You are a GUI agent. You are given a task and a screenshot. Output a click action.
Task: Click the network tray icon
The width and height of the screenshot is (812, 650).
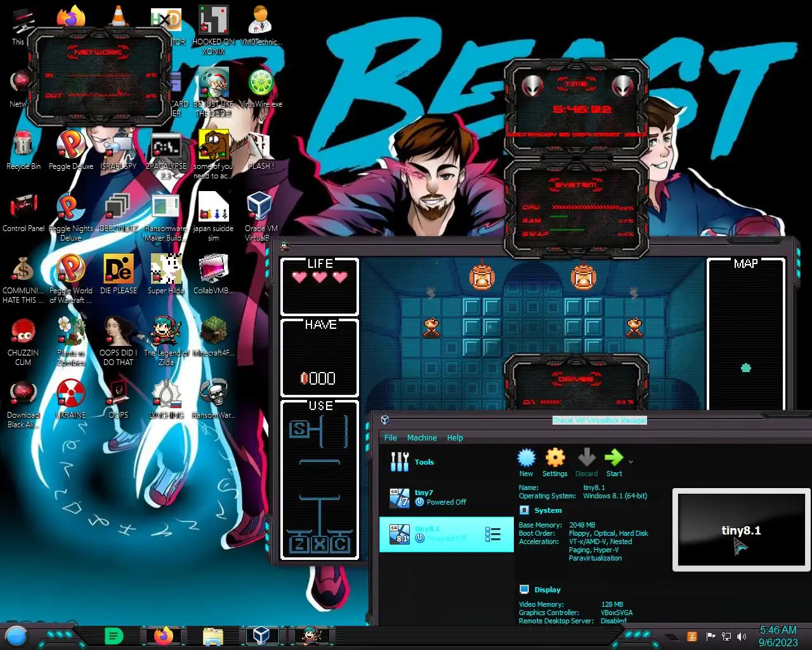point(726,637)
